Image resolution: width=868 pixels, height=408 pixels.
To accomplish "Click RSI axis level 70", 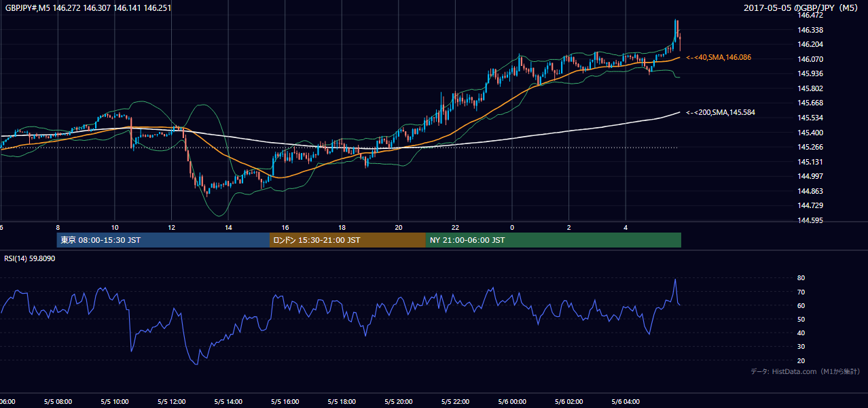I will [x=801, y=292].
